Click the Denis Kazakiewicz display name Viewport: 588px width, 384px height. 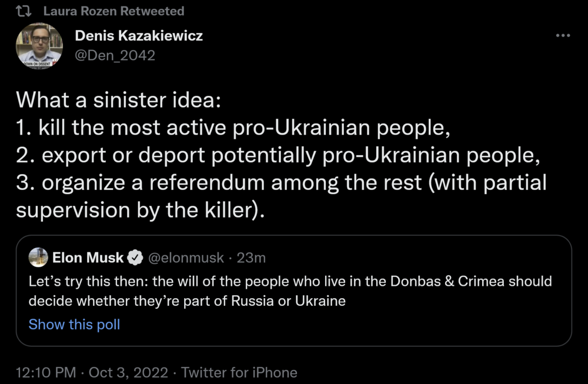pos(139,36)
